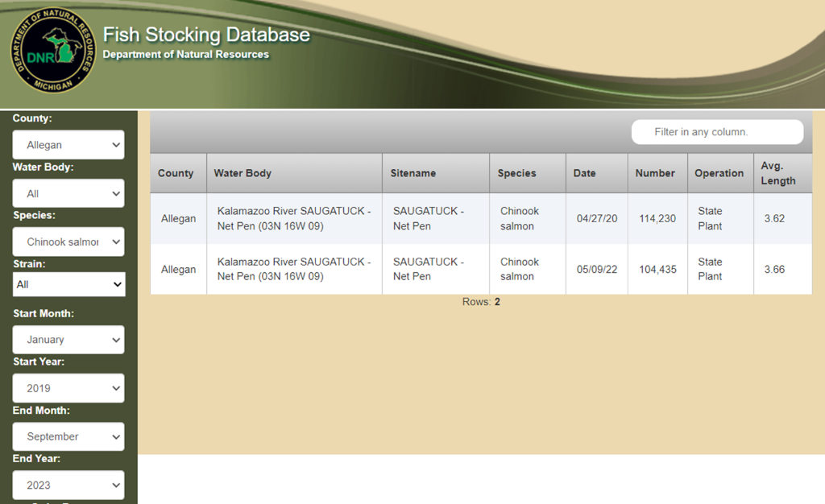Click the Sitename column header
This screenshot has width=825, height=504.
tap(413, 173)
